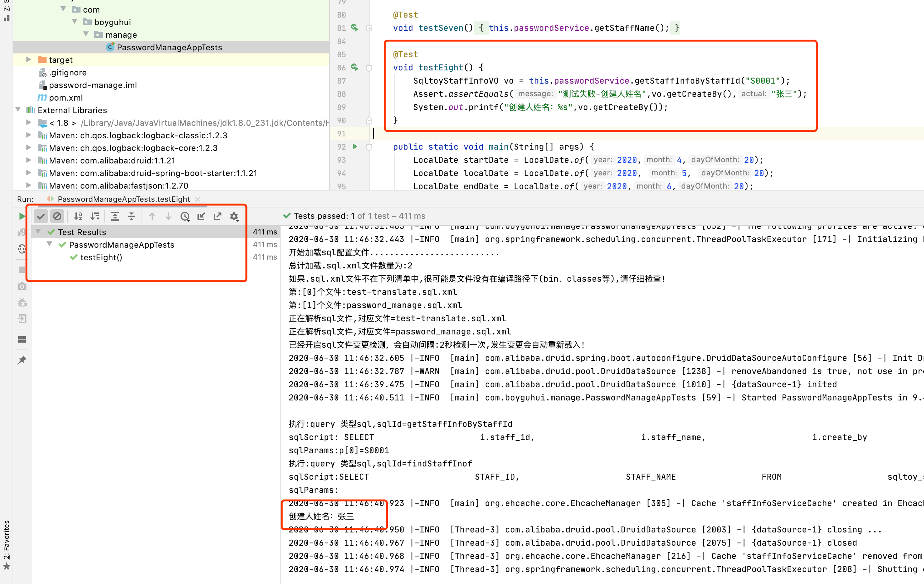Collapse the testEight method code fold
924x584 pixels.
click(369, 68)
